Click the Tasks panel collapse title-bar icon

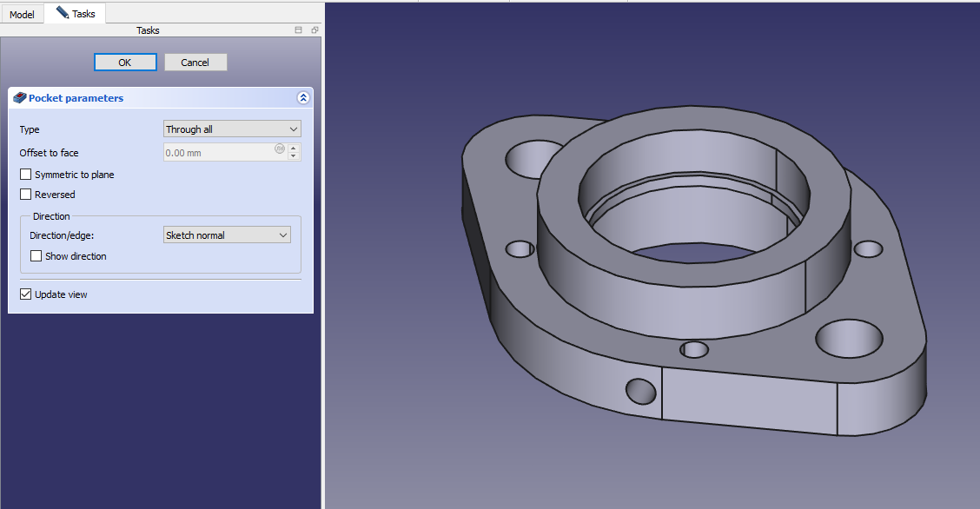[x=299, y=30]
